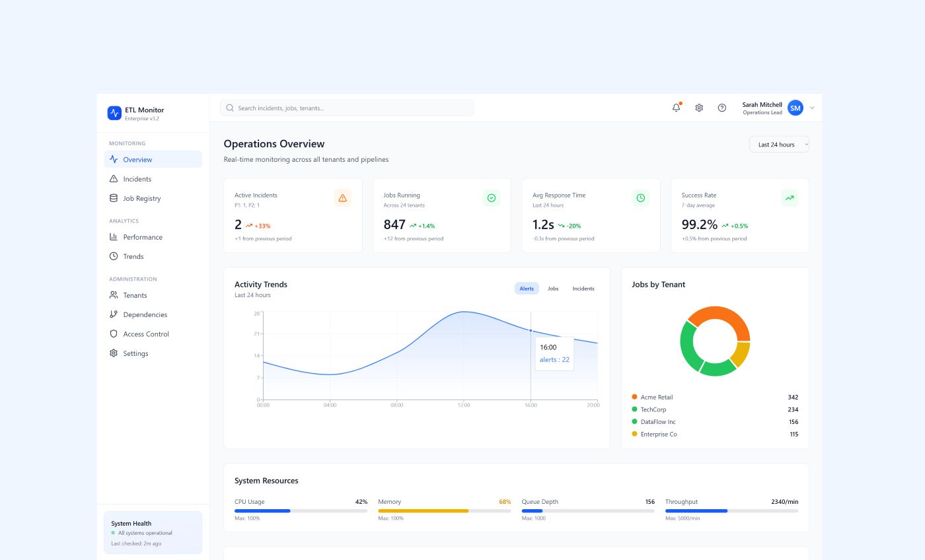The height and width of the screenshot is (560, 925).
Task: Click the 847 Jobs Running value
Action: click(x=394, y=225)
